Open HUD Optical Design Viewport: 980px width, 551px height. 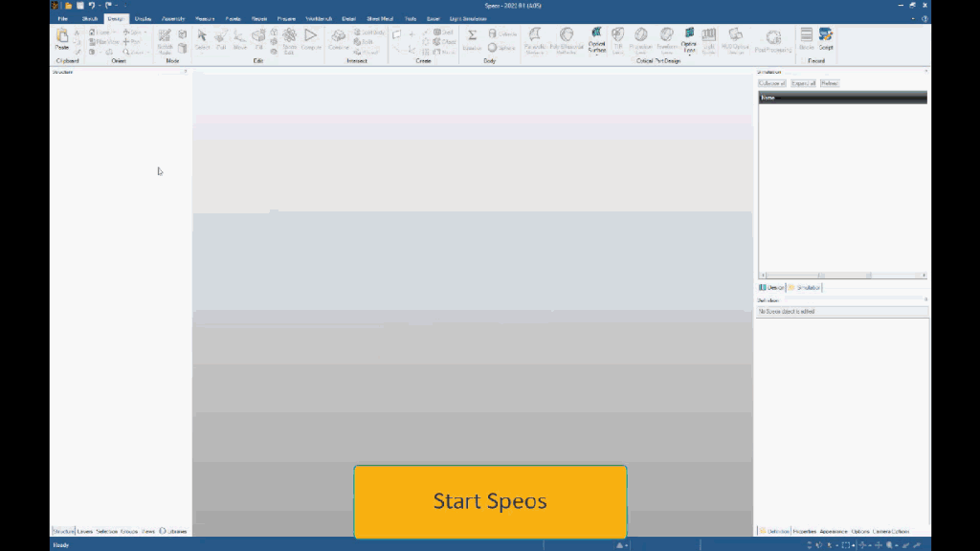735,41
